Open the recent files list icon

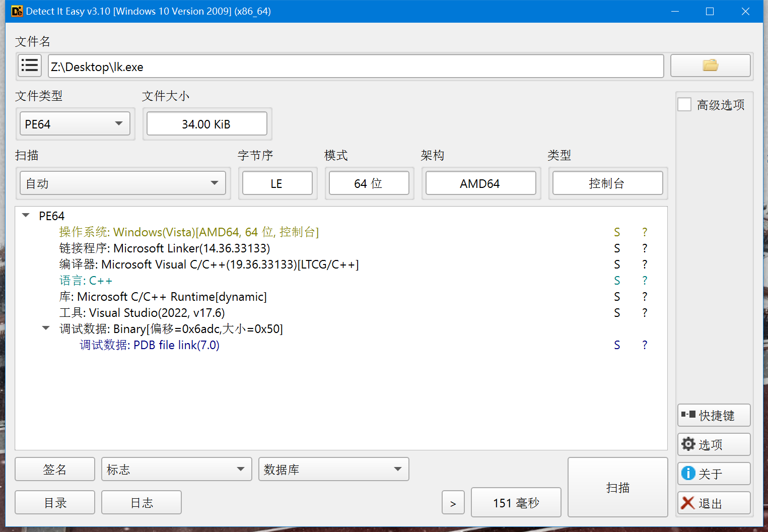click(x=30, y=66)
